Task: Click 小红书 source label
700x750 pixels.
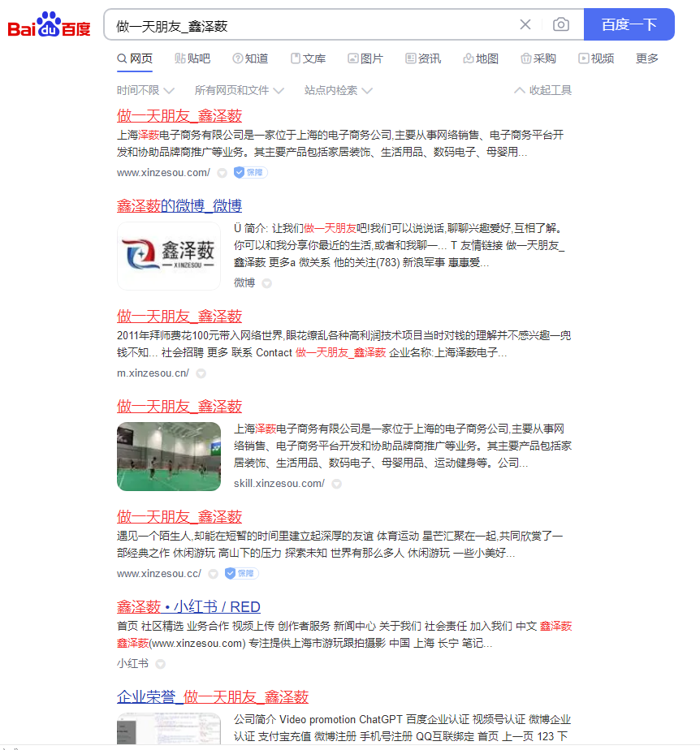Action: 132,663
